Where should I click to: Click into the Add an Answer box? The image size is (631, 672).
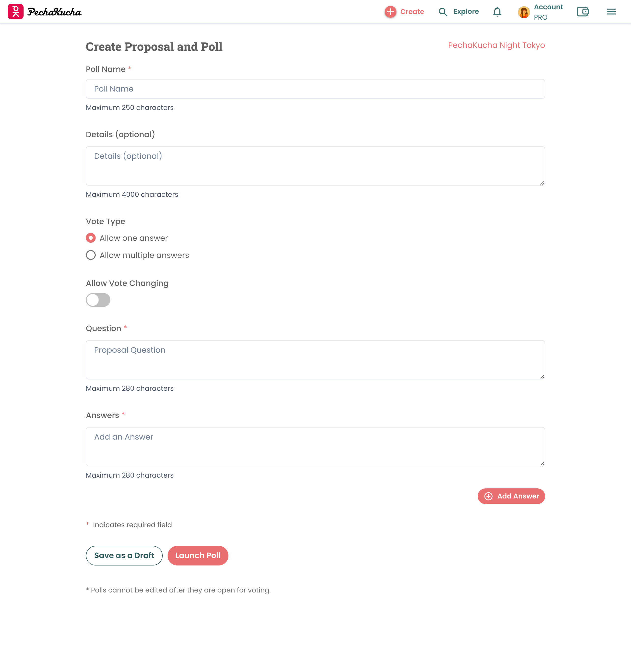(x=315, y=446)
